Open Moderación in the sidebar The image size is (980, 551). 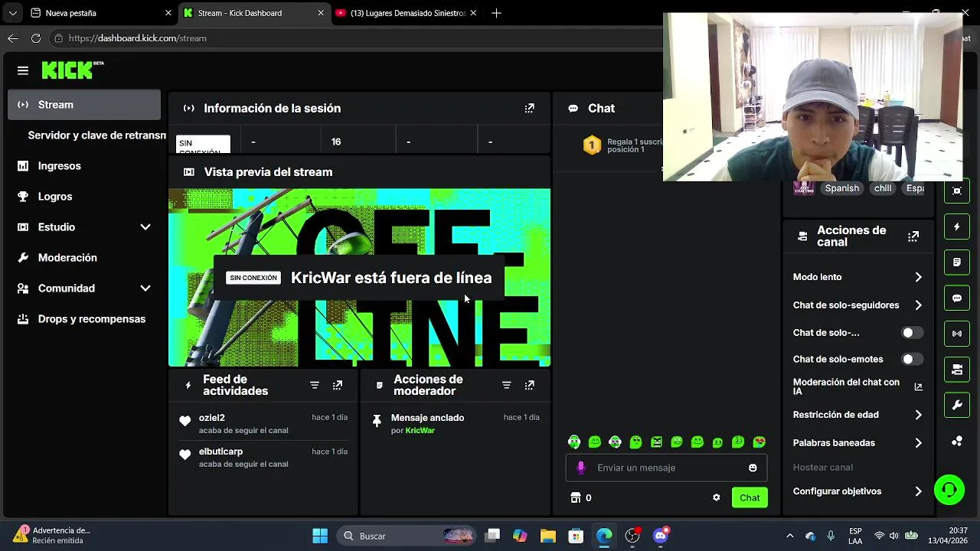pyautogui.click(x=84, y=258)
